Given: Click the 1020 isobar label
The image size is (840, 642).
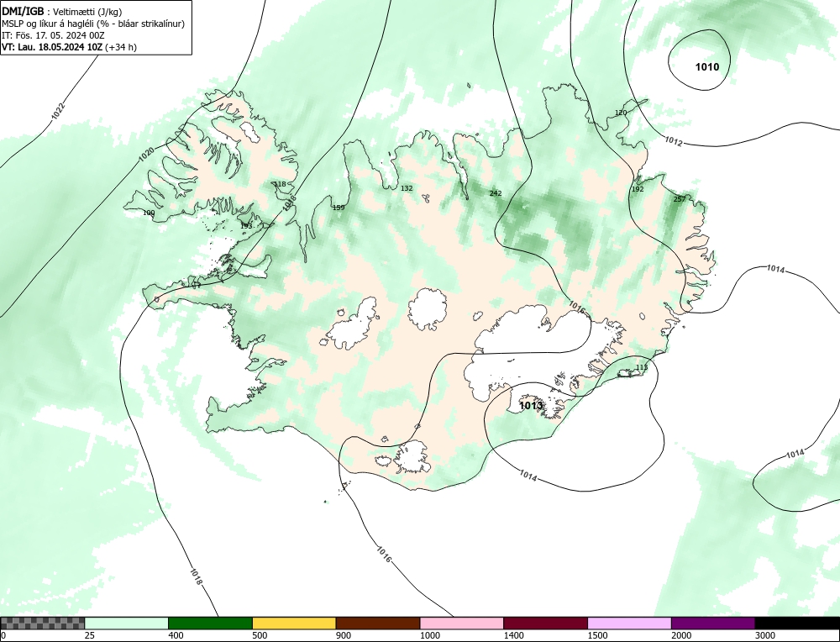Looking at the screenshot, I should [146, 155].
